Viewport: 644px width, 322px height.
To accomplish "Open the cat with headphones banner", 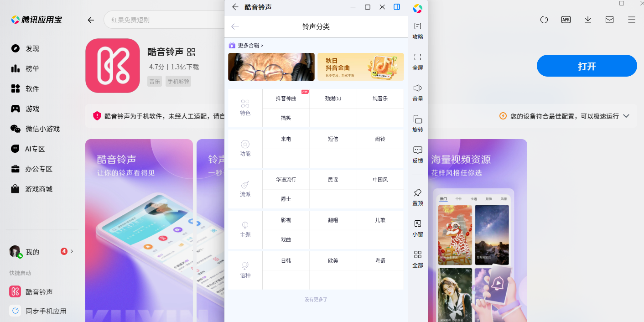I will click(x=271, y=67).
